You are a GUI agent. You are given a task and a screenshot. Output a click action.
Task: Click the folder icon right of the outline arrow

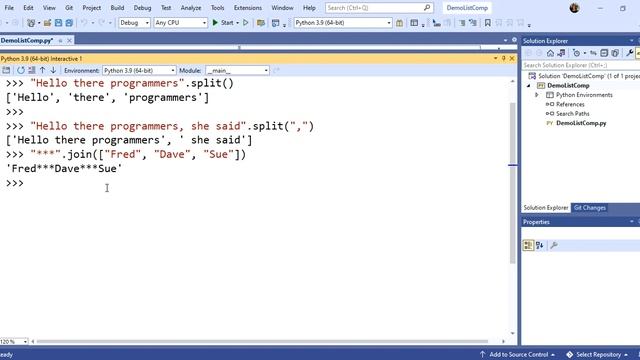pyautogui.click(x=261, y=23)
